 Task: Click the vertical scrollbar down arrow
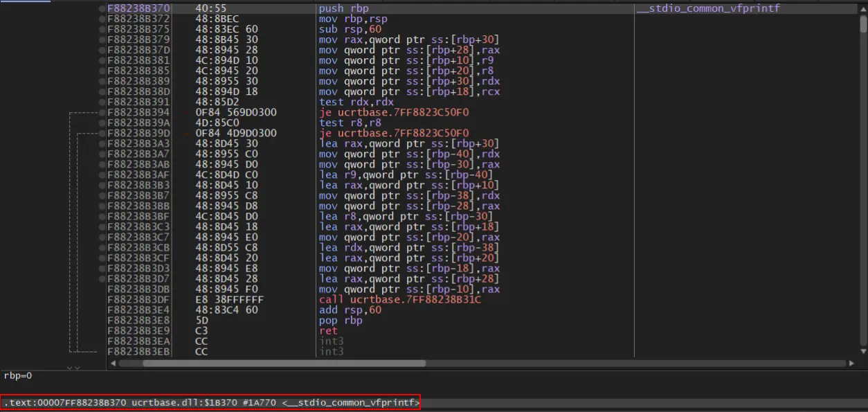[862, 352]
